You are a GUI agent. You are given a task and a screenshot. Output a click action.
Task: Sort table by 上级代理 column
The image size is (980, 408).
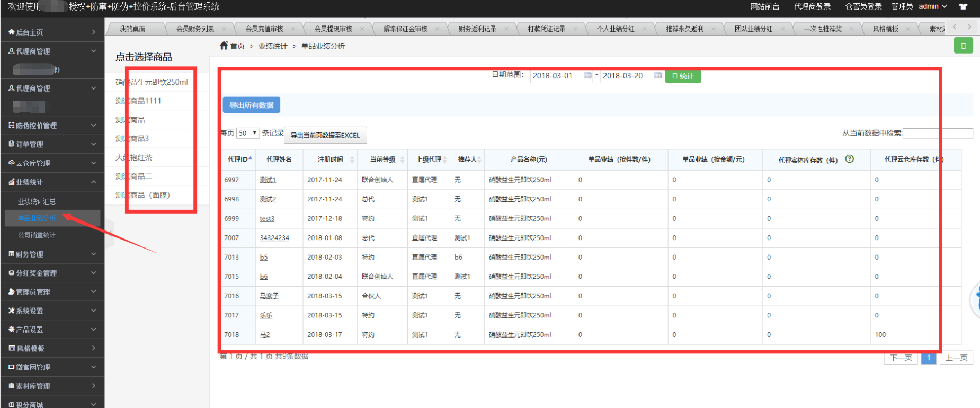429,159
